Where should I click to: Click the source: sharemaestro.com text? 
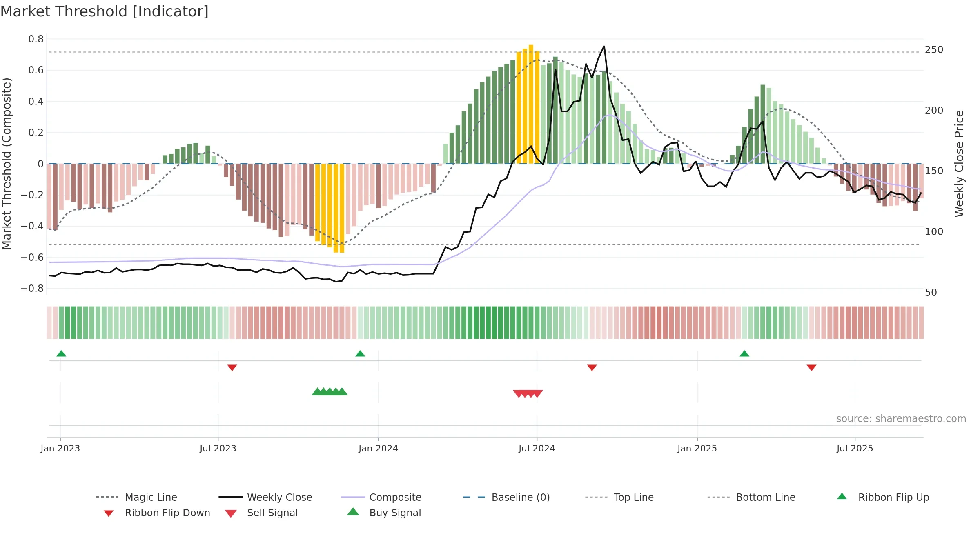pos(901,419)
